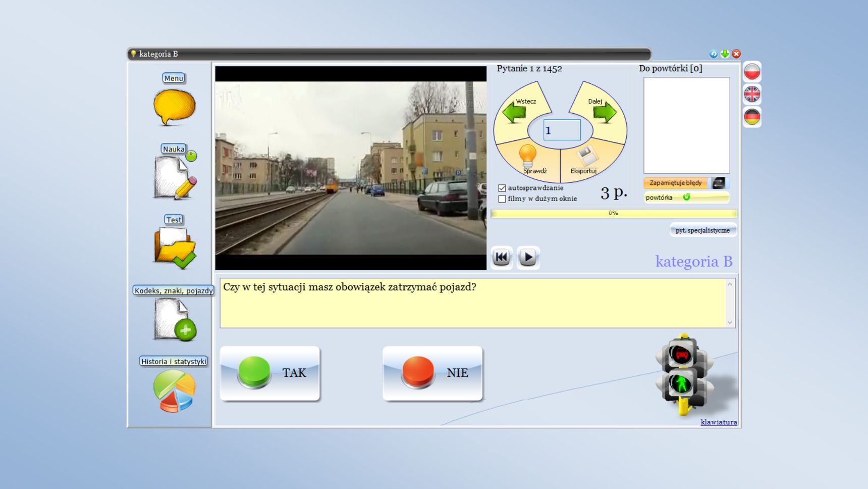The image size is (868, 489).
Task: Click the question text area
Action: 477,303
